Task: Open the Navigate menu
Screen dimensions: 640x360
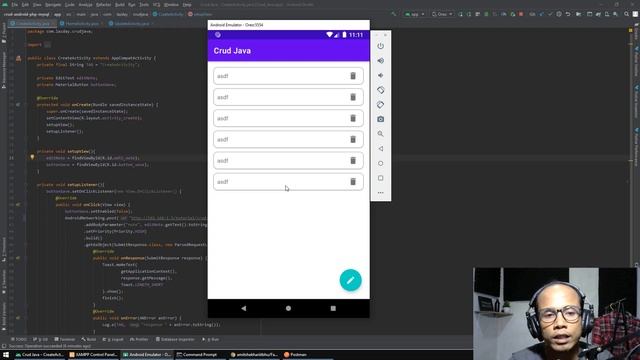Action: (x=53, y=5)
